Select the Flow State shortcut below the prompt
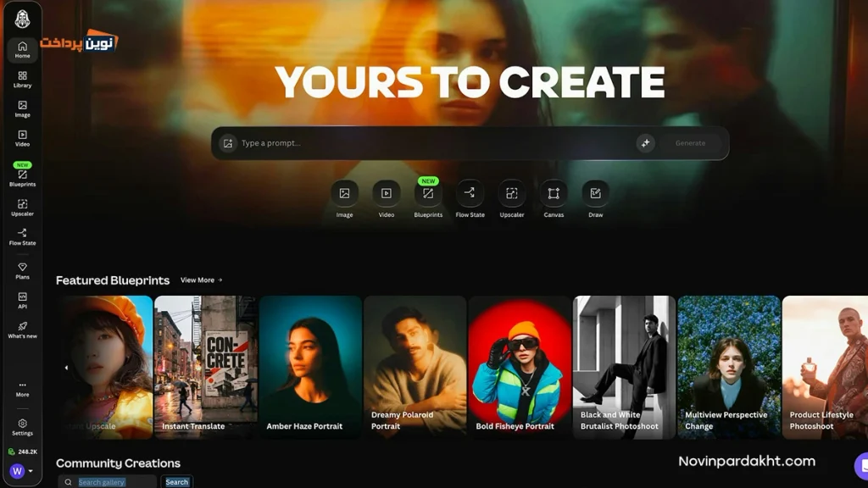Screen dimensions: 868x488 click(x=470, y=199)
